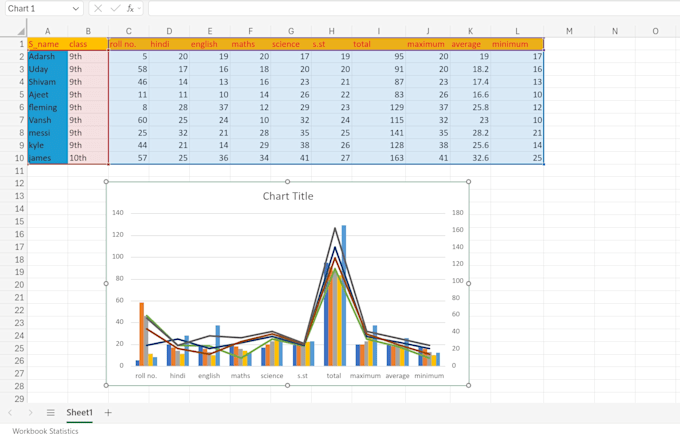Click the 180 secondary axis label
680x437 pixels.
coord(458,213)
